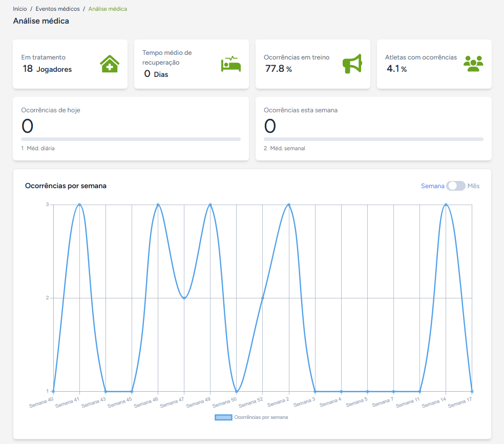Click the hospital bed recovery icon
Screen dimensions: 504x444
pos(231,64)
